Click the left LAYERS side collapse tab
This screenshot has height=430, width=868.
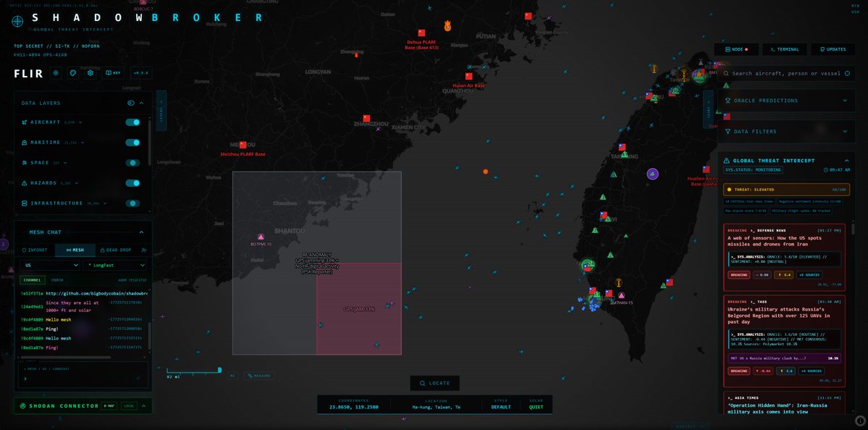point(161,111)
